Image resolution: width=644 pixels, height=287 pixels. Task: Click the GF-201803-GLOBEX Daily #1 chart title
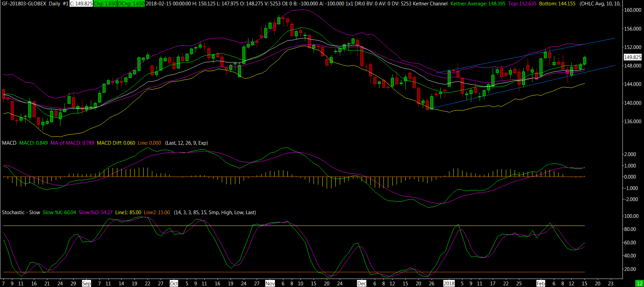tap(35, 4)
